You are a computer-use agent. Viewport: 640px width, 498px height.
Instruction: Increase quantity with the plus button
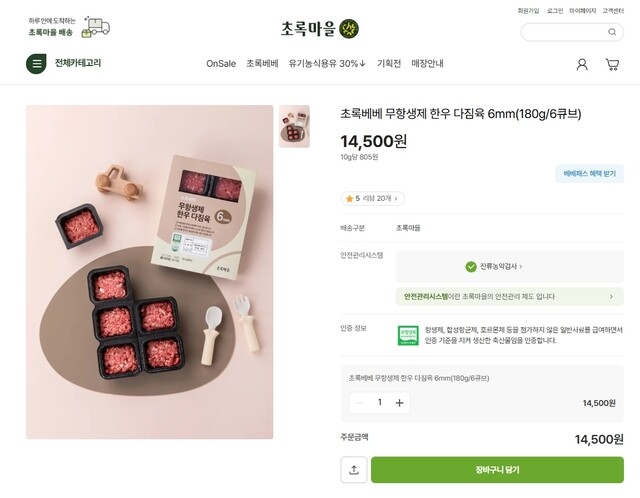coord(400,402)
